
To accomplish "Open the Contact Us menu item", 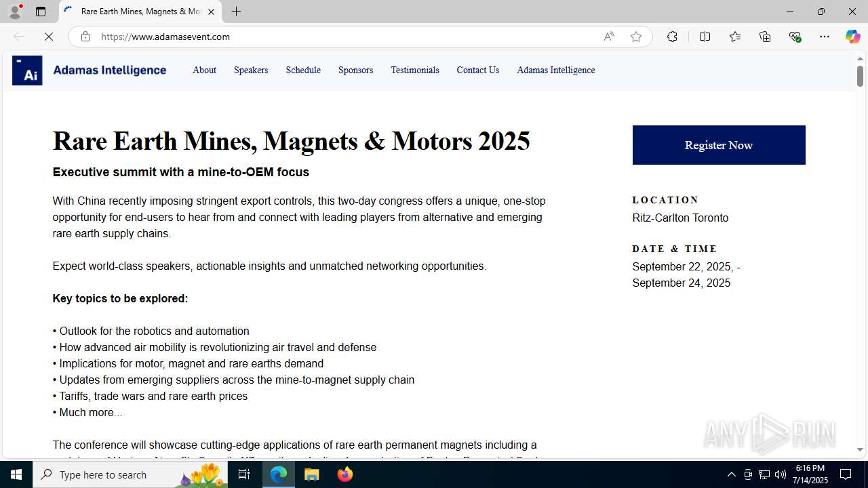I will 477,70.
